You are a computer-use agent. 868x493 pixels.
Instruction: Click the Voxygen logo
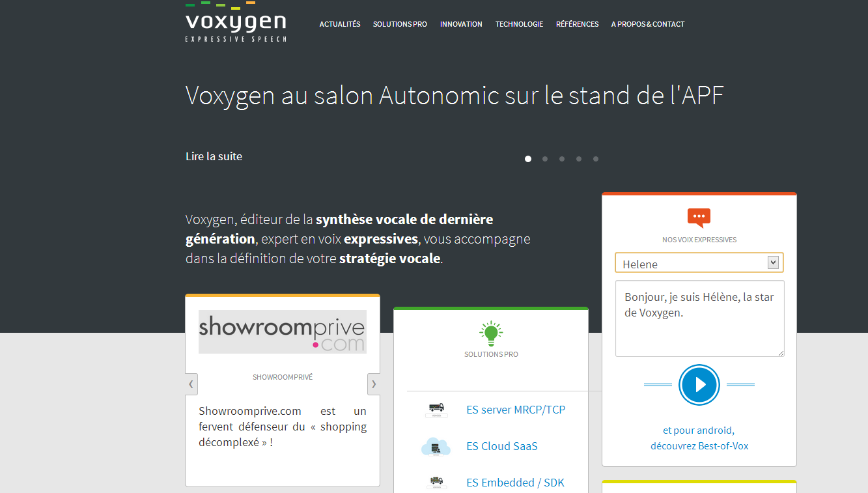[236, 22]
